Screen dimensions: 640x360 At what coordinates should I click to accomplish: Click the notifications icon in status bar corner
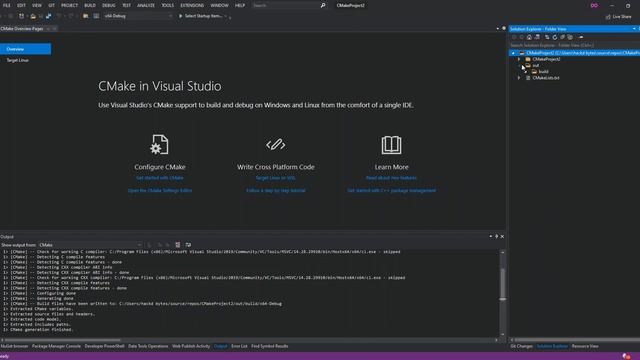(x=626, y=356)
